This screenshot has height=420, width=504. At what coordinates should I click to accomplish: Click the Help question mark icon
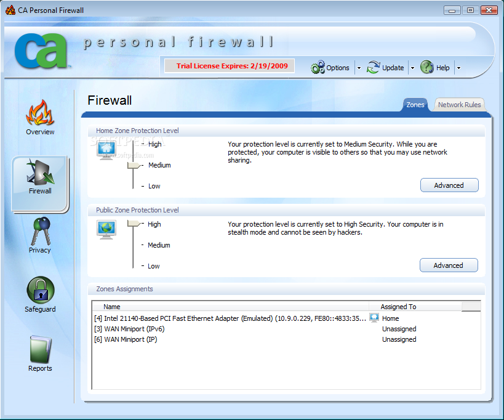(x=427, y=67)
